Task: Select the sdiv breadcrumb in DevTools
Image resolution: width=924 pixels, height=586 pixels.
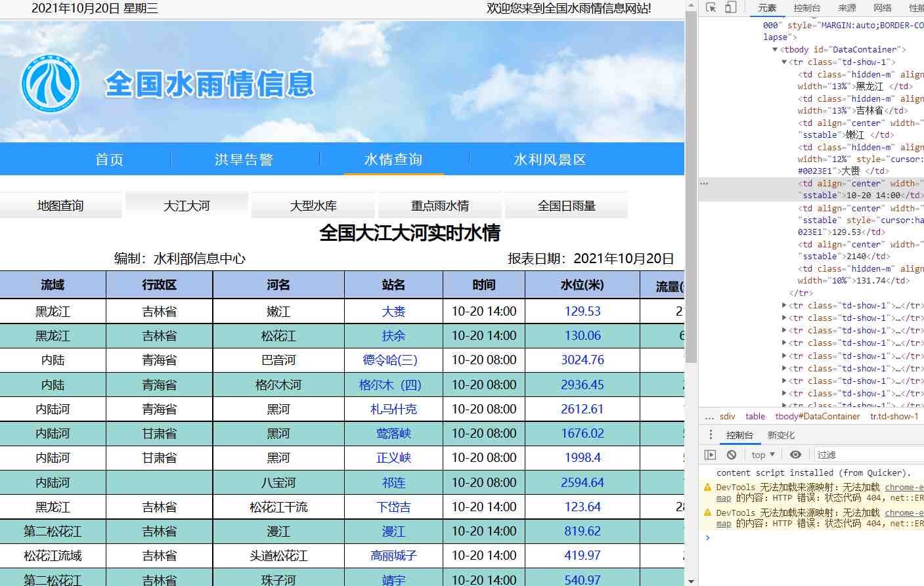Action: [x=728, y=417]
